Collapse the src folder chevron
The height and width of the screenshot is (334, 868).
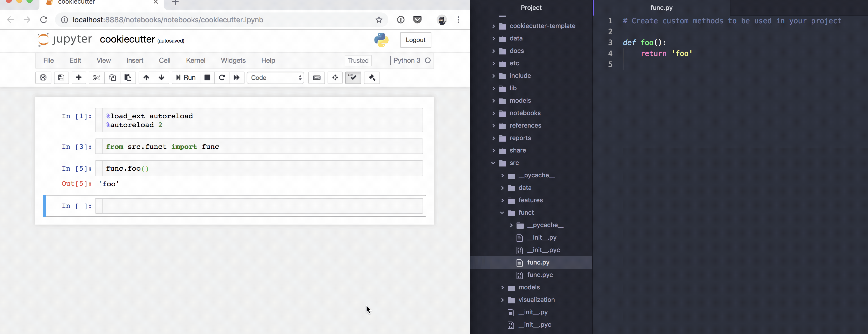(x=493, y=163)
